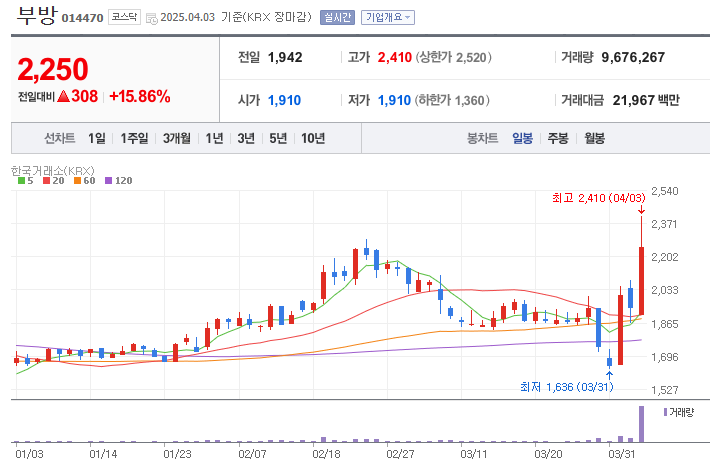
Task: Click the 실시간 button
Action: click(337, 17)
